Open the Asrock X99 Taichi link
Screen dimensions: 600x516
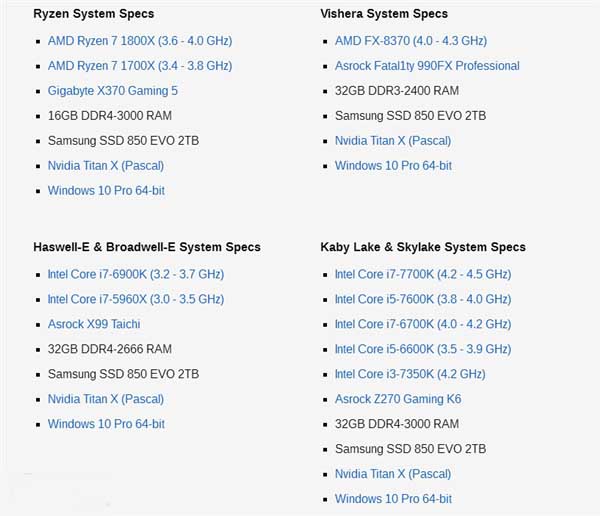click(x=94, y=324)
